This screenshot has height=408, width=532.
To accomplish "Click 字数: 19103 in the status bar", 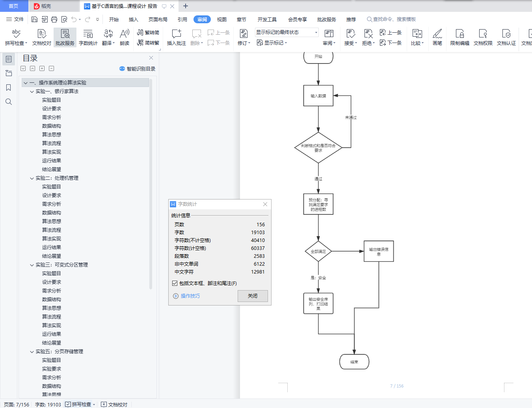I will click(x=48, y=404).
